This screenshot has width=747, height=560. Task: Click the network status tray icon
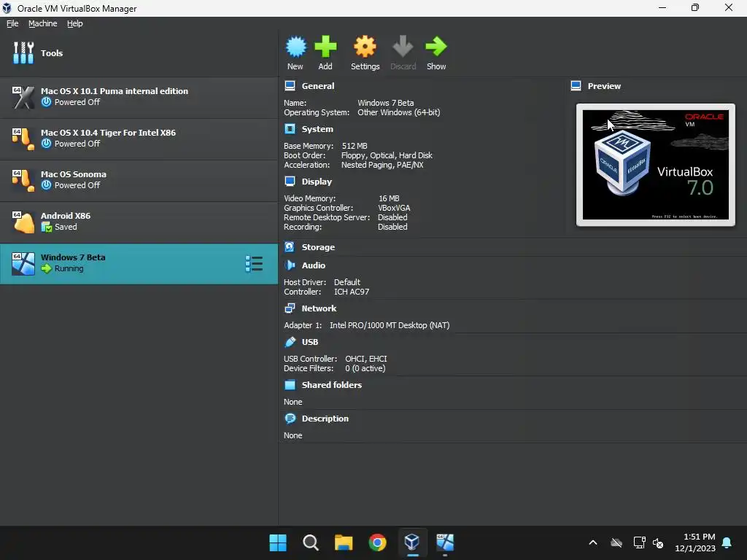point(639,542)
